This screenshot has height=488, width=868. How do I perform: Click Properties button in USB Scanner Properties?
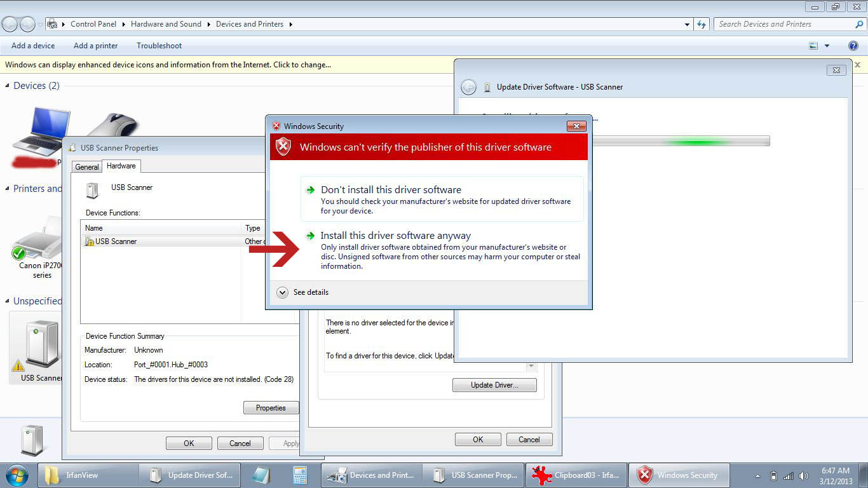[271, 408]
